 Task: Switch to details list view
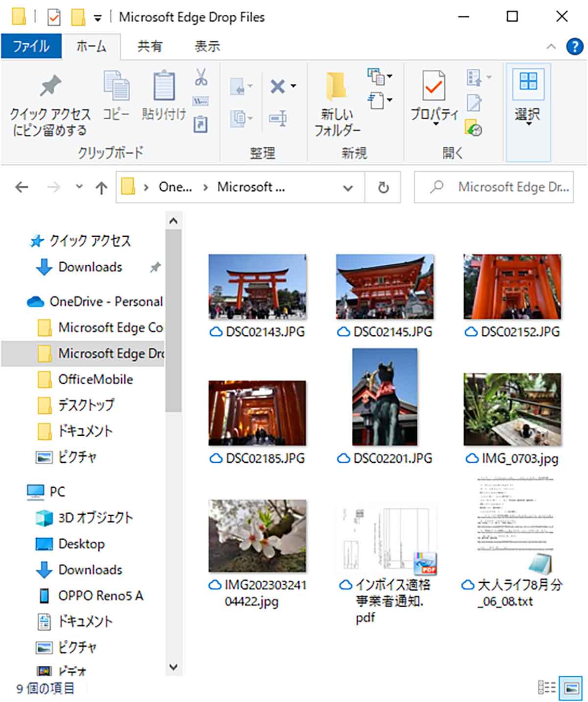click(x=547, y=687)
